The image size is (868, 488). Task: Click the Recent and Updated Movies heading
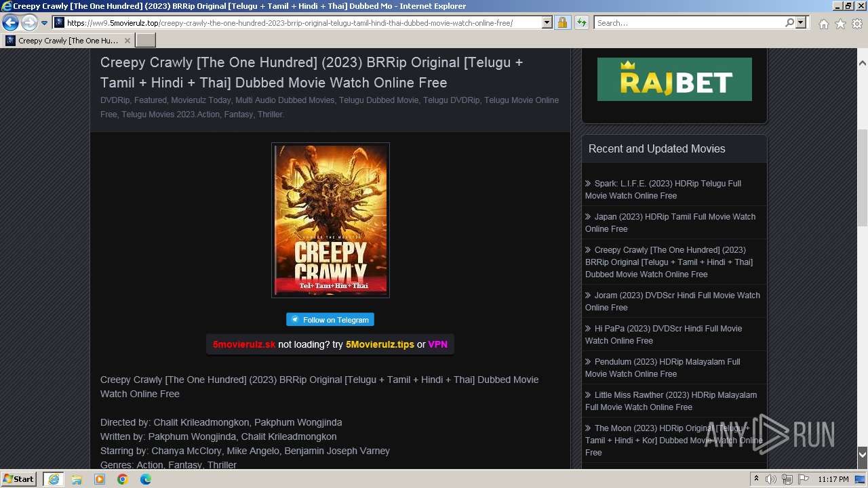[x=656, y=149]
